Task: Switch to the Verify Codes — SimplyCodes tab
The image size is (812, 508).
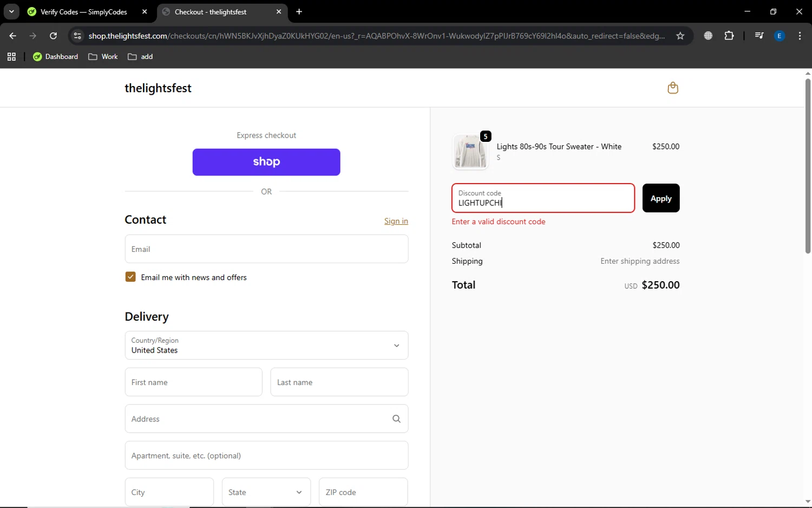Action: click(84, 11)
